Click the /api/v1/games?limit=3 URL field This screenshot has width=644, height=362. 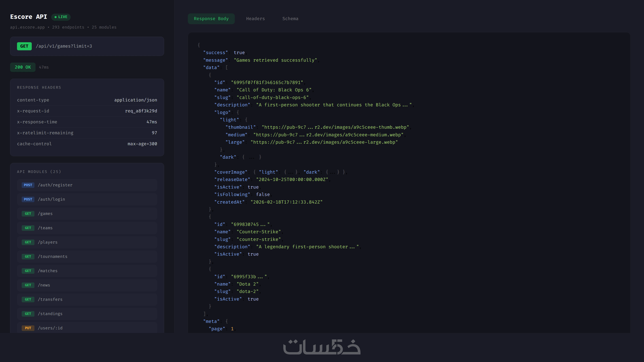tap(64, 46)
